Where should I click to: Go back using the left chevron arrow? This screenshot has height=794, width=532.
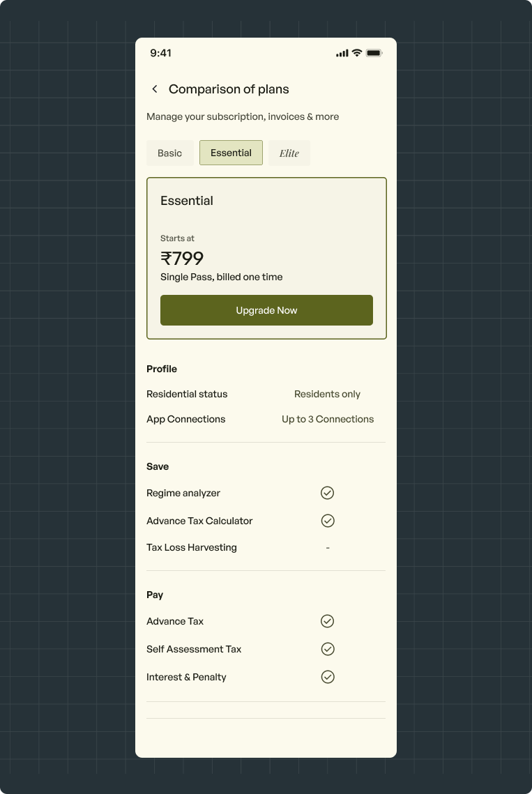click(155, 89)
